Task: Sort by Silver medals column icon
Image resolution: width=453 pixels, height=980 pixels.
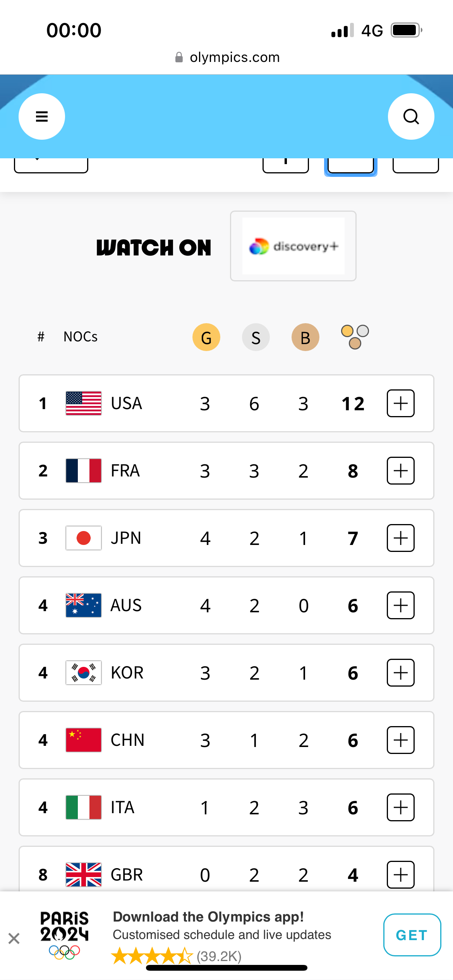Action: click(x=256, y=337)
